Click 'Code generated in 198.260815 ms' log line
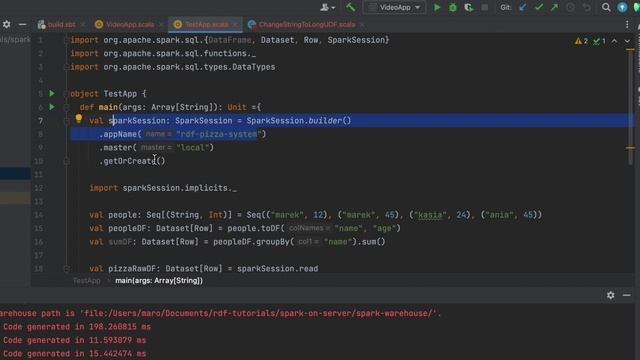The image size is (640, 360). [77, 327]
